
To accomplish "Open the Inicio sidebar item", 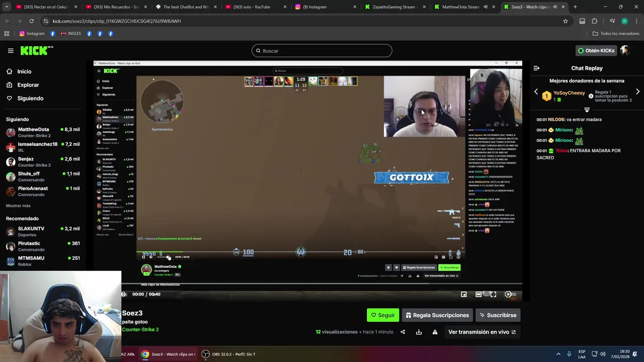I will point(24,71).
